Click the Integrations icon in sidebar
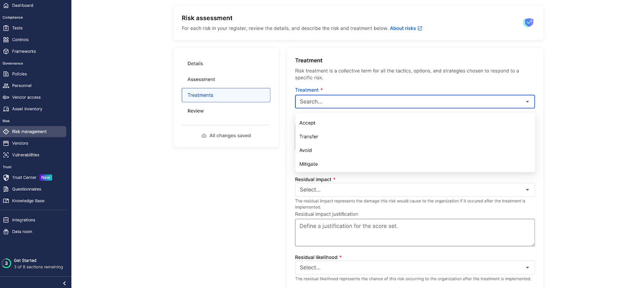 [6, 220]
